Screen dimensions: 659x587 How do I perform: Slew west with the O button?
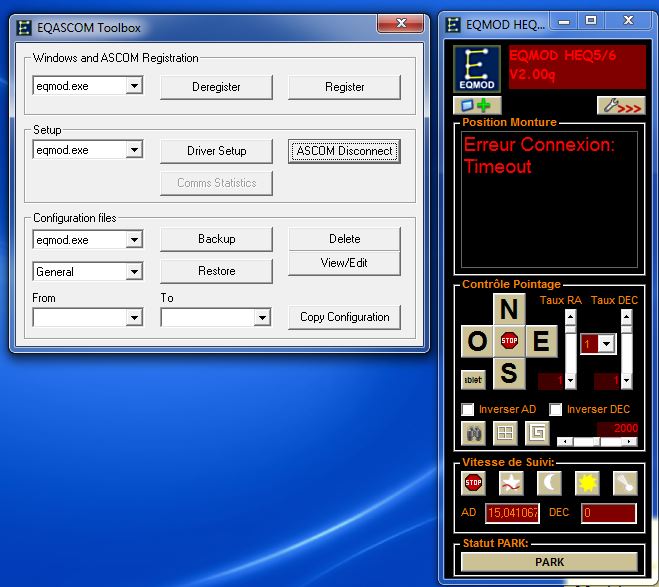pos(477,341)
